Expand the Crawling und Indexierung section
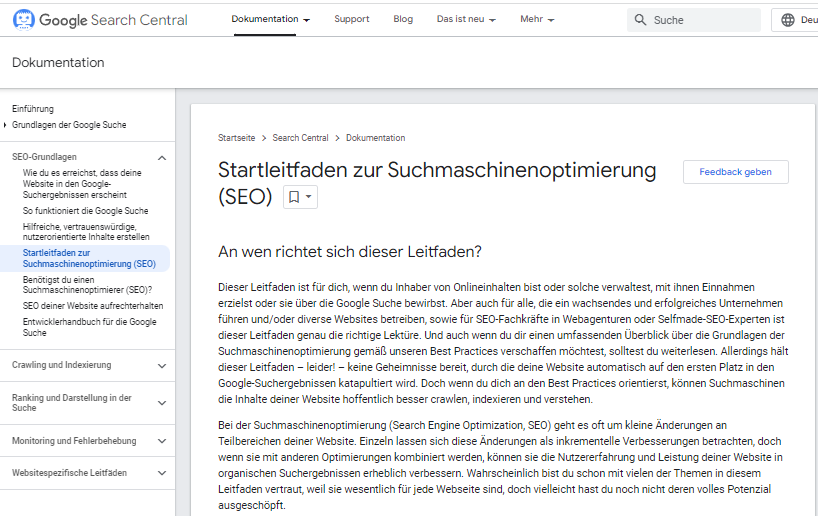This screenshot has height=516, width=818. pos(162,366)
